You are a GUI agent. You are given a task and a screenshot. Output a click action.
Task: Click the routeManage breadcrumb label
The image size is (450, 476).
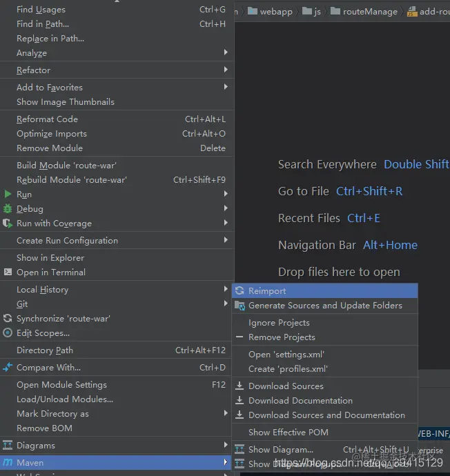point(370,12)
